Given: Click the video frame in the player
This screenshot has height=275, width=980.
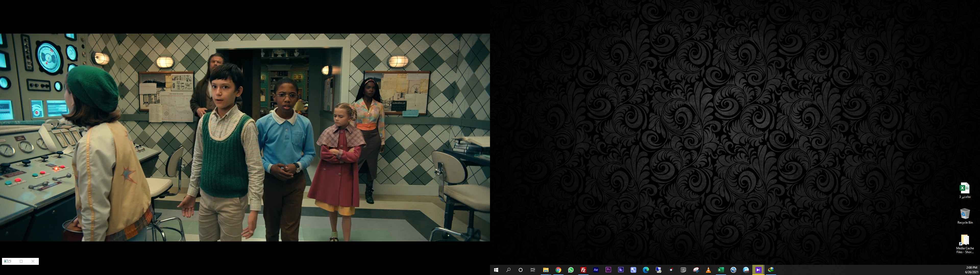Looking at the screenshot, I should pos(245,137).
